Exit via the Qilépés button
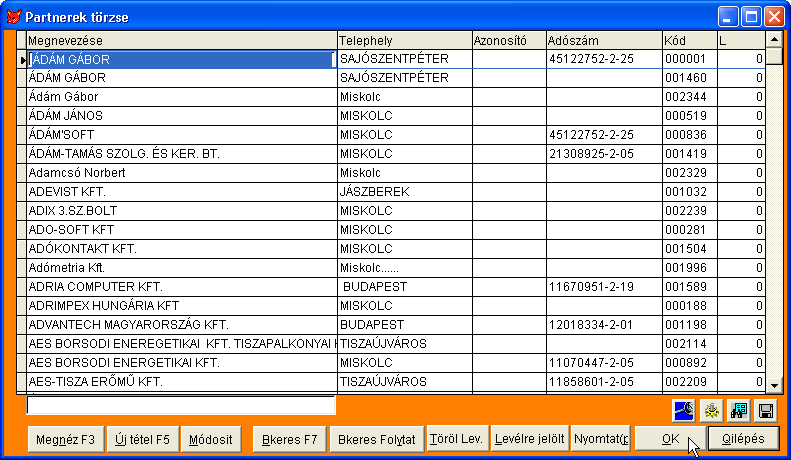This screenshot has width=791, height=460. point(744,438)
